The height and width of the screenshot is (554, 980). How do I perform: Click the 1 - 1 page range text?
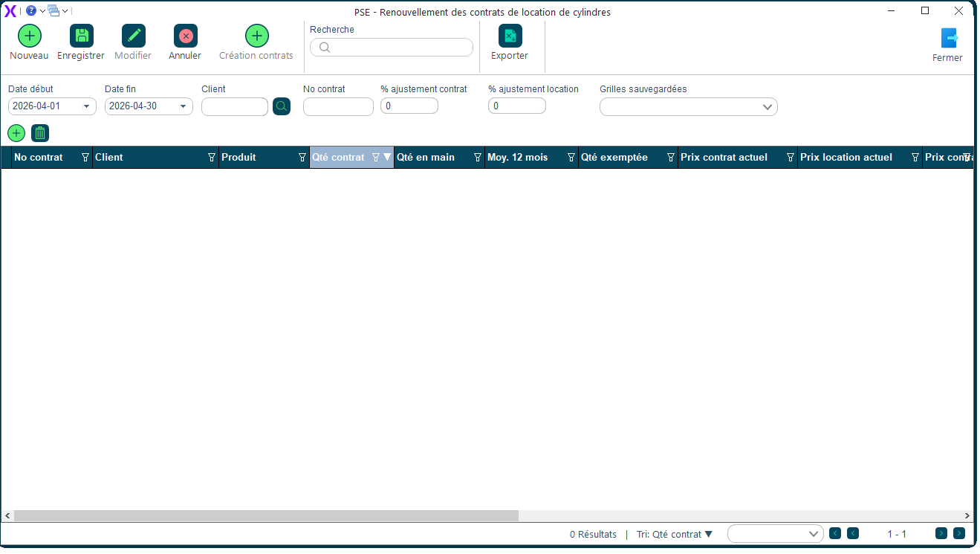click(897, 534)
